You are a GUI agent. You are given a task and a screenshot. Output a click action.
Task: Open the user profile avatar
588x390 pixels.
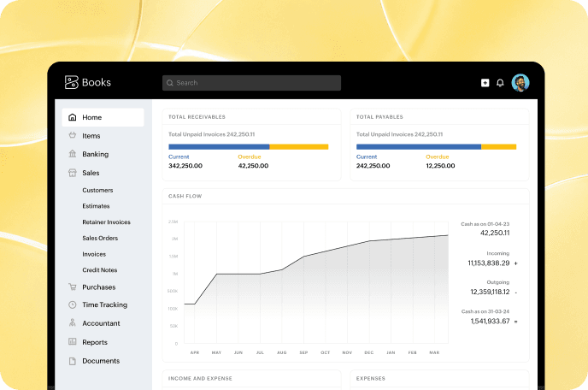pos(520,83)
